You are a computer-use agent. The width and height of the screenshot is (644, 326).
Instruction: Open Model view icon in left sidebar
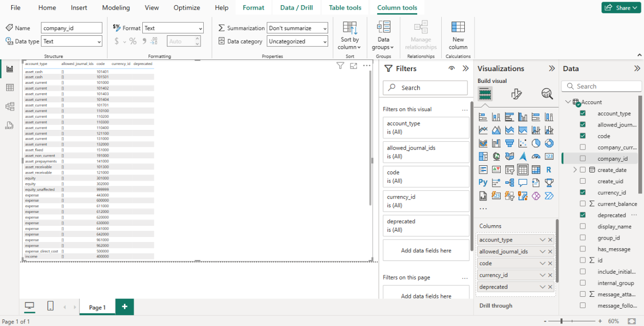(9, 106)
